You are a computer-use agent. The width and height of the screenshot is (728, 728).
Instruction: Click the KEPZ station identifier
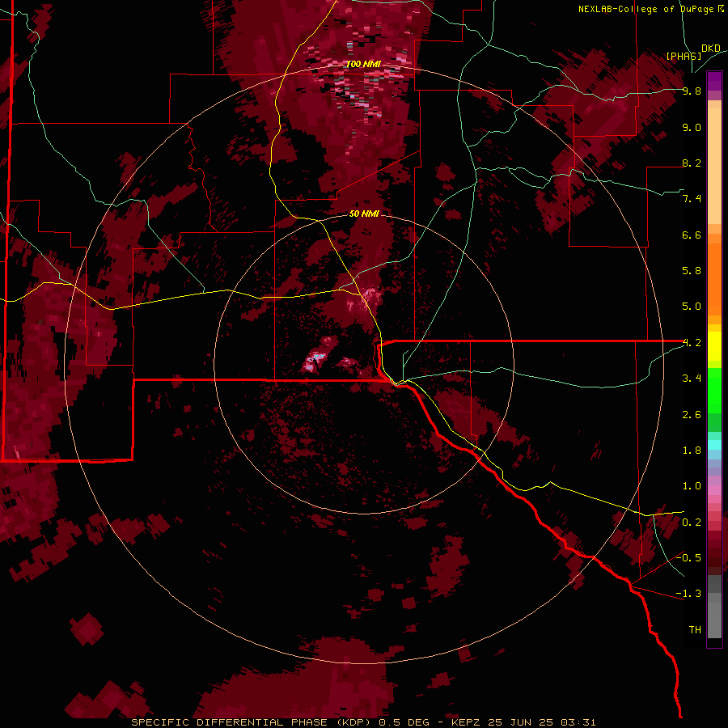click(467, 722)
